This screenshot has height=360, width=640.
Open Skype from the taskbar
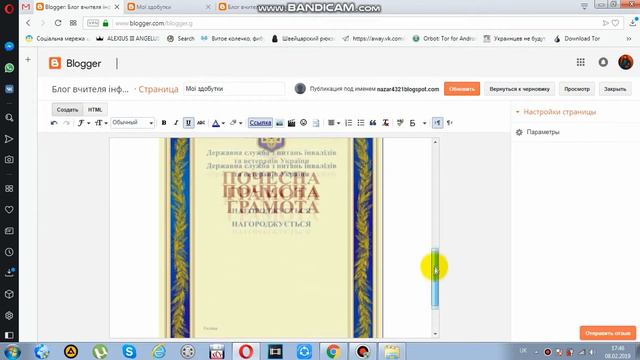(x=129, y=351)
